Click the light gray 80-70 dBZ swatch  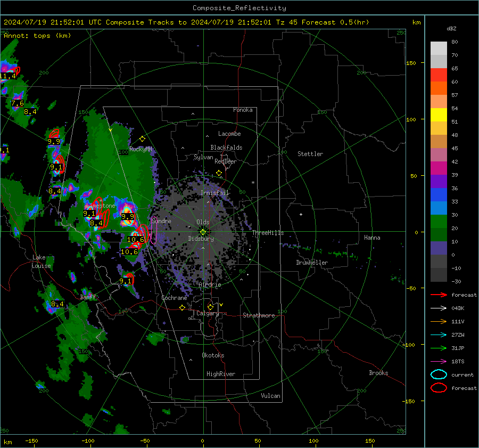click(439, 48)
